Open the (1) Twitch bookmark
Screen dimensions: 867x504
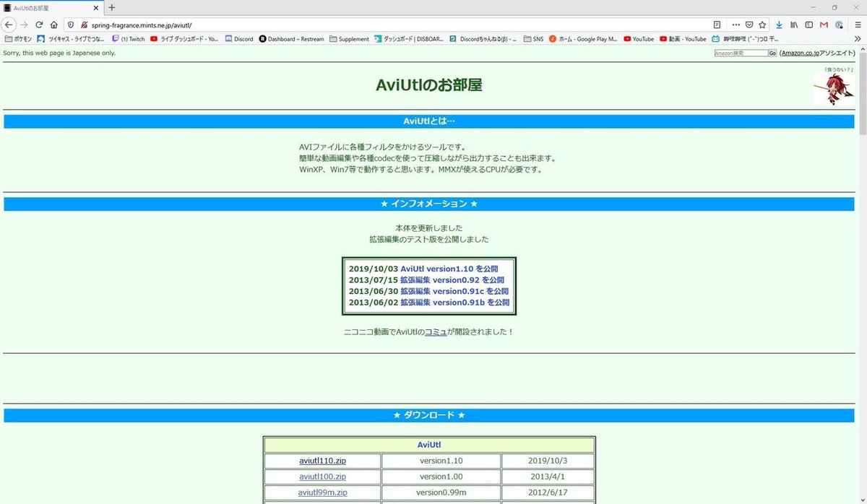(129, 39)
